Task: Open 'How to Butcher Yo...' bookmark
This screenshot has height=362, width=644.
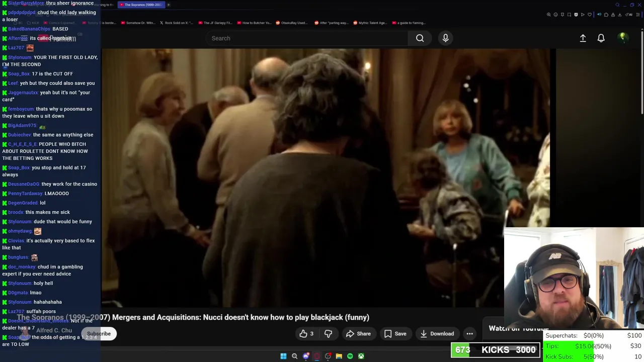Action: click(254, 23)
